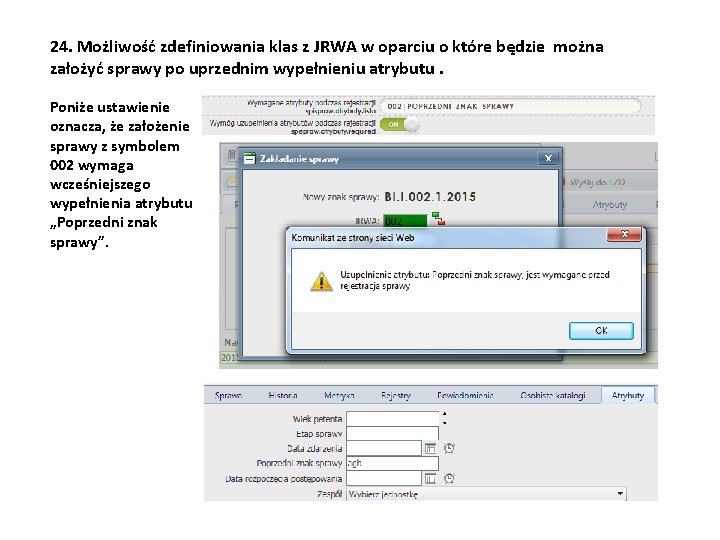Click the Uzupełnienie atrybutu warning message text
The width and height of the screenshot is (720, 540).
coord(475,280)
